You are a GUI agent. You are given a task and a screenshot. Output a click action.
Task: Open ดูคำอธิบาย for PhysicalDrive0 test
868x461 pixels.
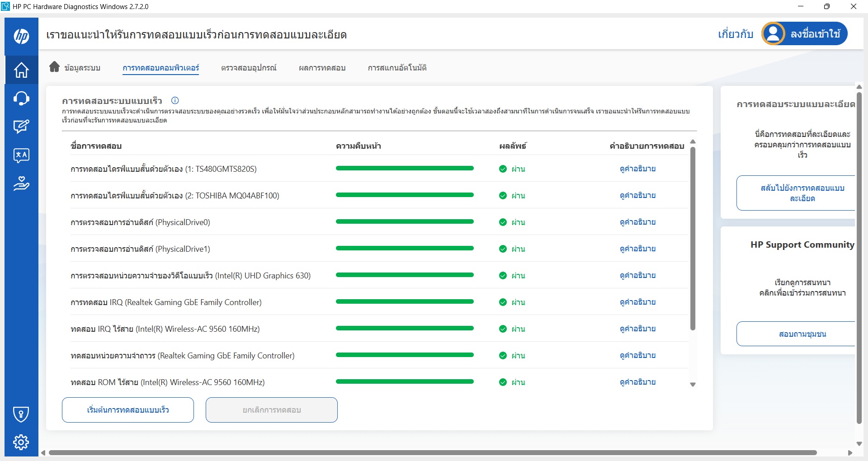pos(637,222)
